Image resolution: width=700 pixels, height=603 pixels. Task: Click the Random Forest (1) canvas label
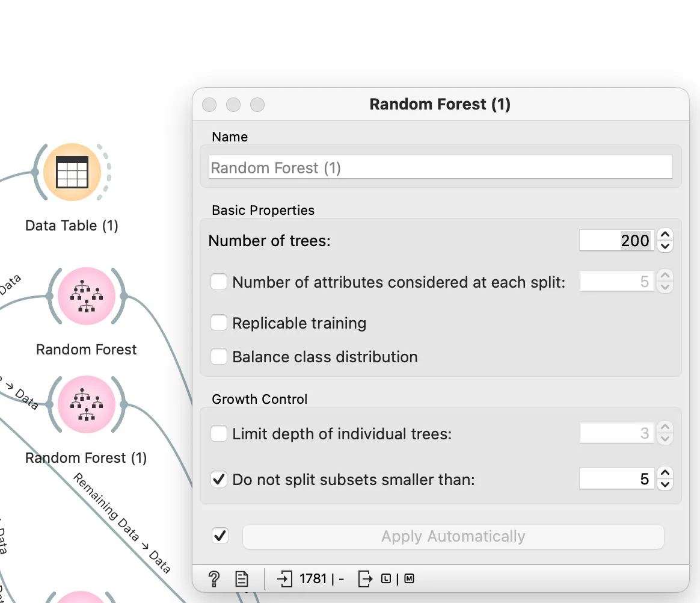86,458
